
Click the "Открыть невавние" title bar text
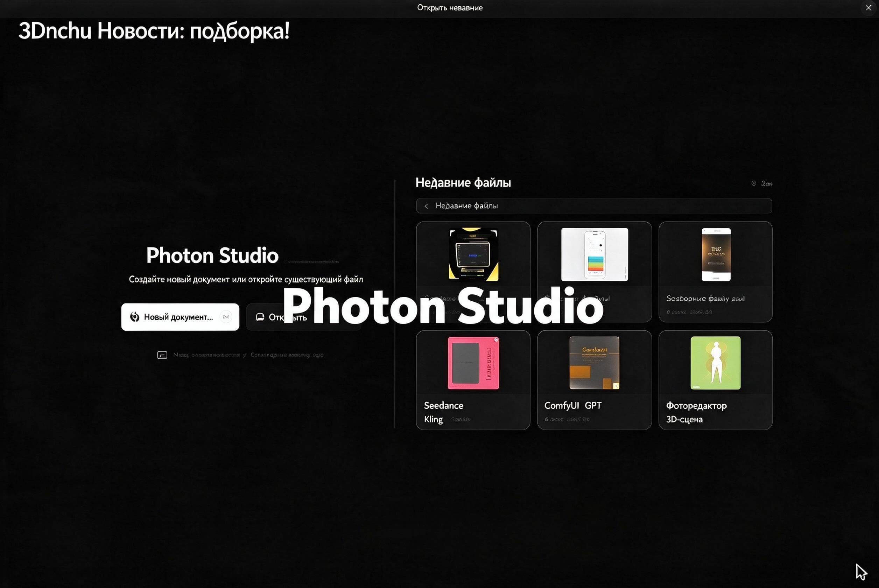pyautogui.click(x=450, y=7)
